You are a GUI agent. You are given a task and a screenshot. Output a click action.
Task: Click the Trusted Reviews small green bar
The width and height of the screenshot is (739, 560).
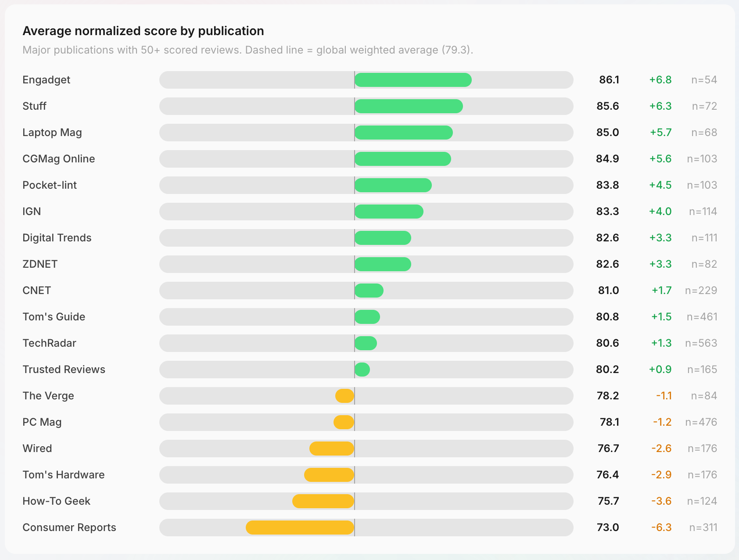(362, 370)
